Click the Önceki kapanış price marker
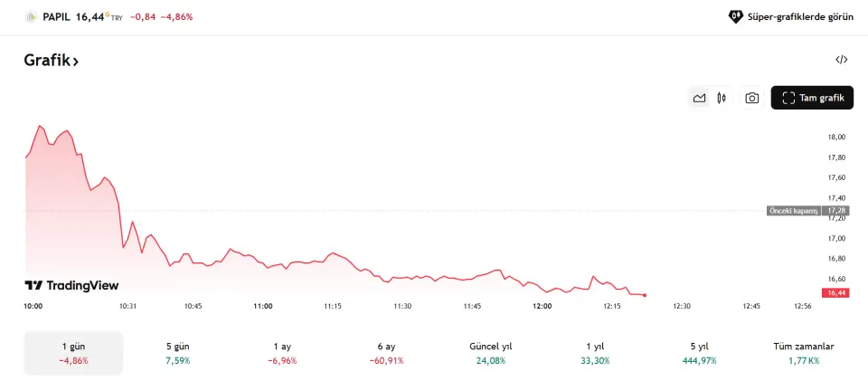Image resolution: width=868 pixels, height=381 pixels. click(793, 211)
